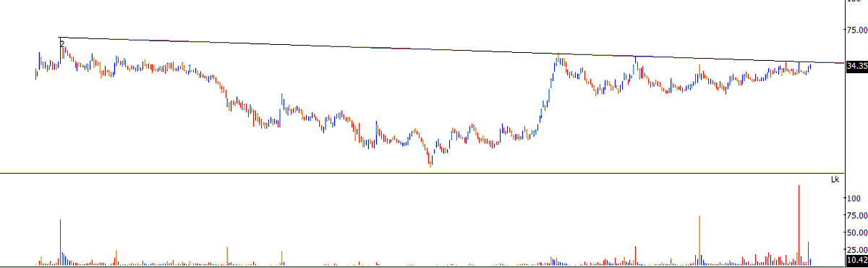Click the '2' marker at trendline start

(x=62, y=44)
